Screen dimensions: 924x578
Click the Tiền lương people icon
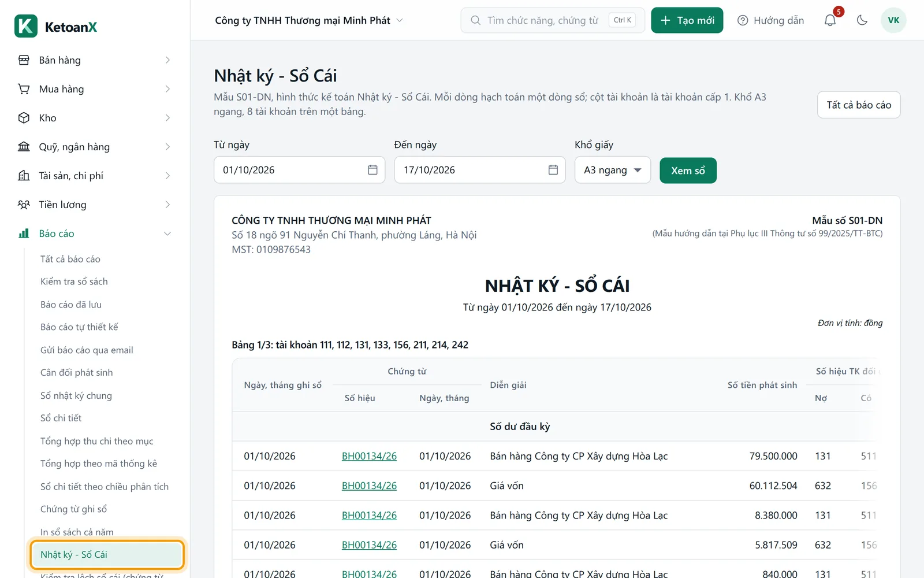(x=24, y=205)
